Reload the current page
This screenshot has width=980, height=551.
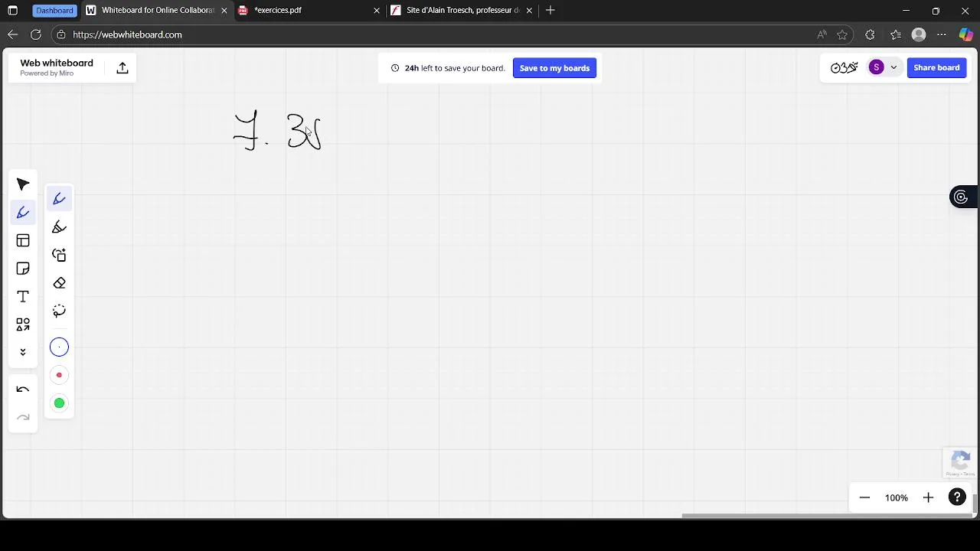[36, 34]
